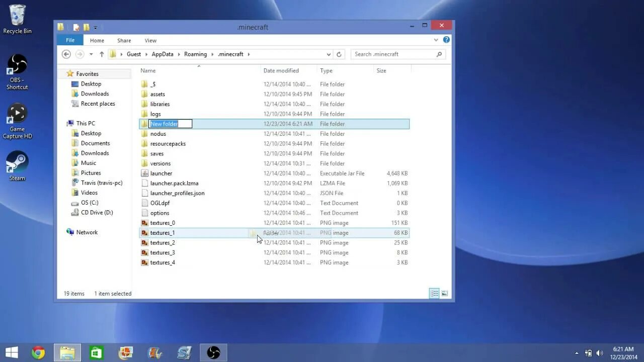
Task: Open the Home ribbon tab
Action: tap(97, 41)
